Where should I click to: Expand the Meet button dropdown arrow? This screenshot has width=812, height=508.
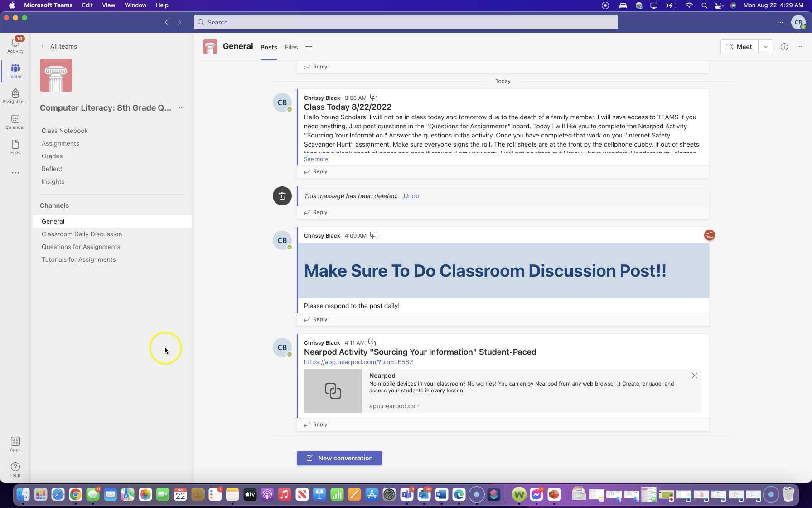765,47
